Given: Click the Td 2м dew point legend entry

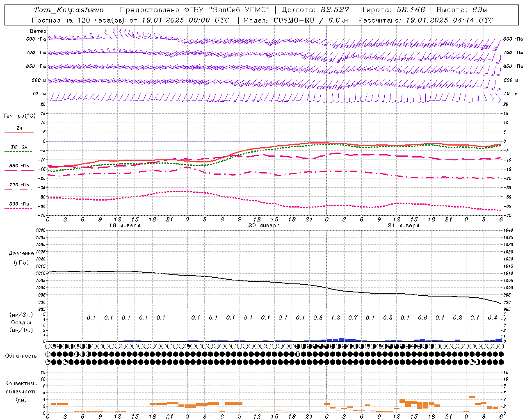Looking at the screenshot, I should tap(19, 147).
